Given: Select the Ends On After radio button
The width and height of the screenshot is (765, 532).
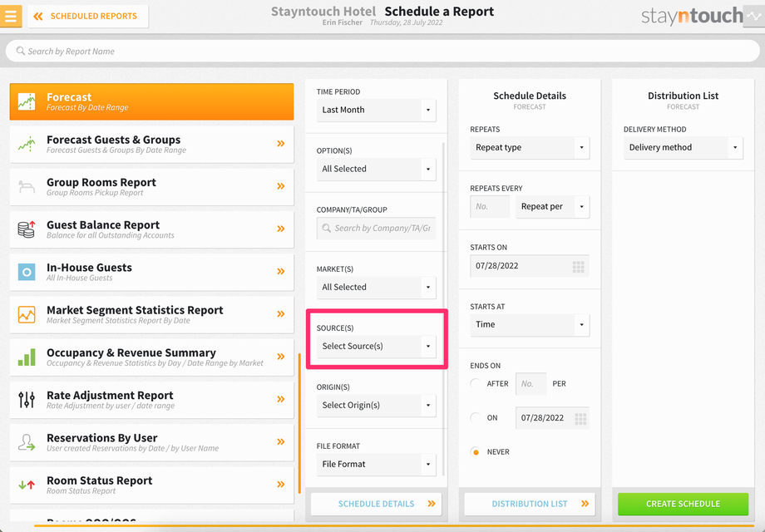Looking at the screenshot, I should click(x=476, y=384).
